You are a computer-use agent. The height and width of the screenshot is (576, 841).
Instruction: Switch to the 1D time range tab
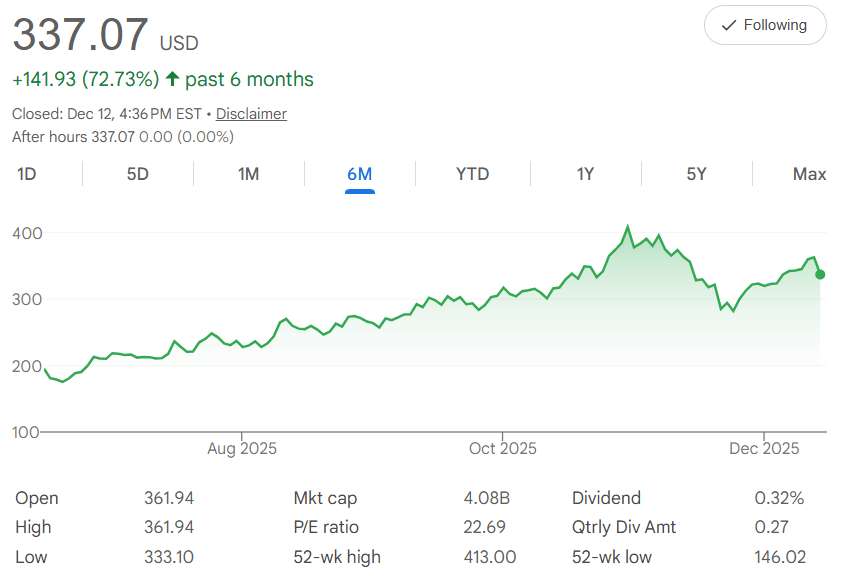click(x=27, y=174)
